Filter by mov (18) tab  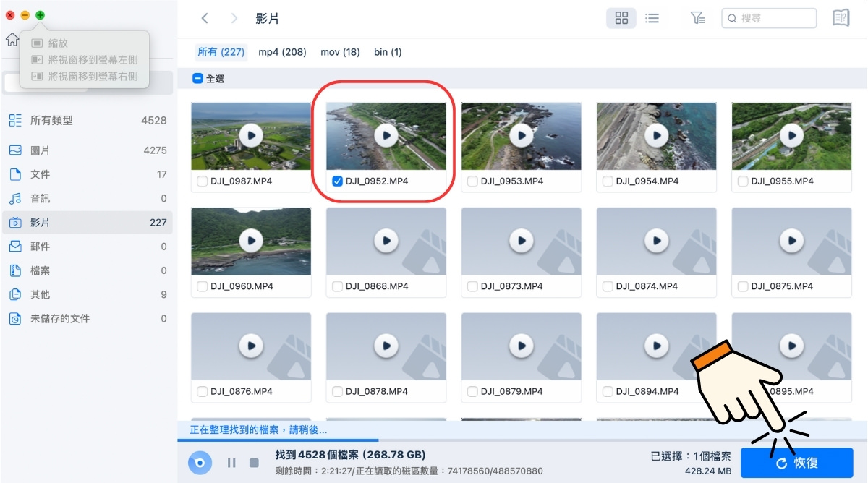tap(340, 52)
